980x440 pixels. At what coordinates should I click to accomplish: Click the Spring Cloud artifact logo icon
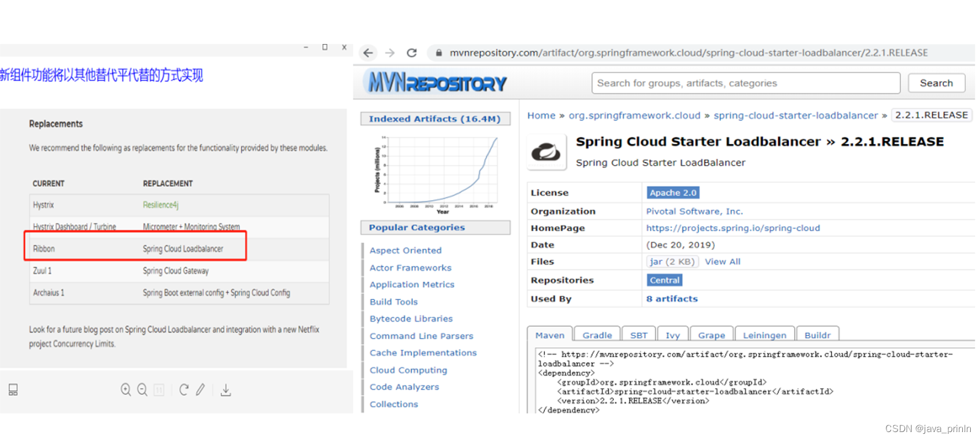point(546,152)
